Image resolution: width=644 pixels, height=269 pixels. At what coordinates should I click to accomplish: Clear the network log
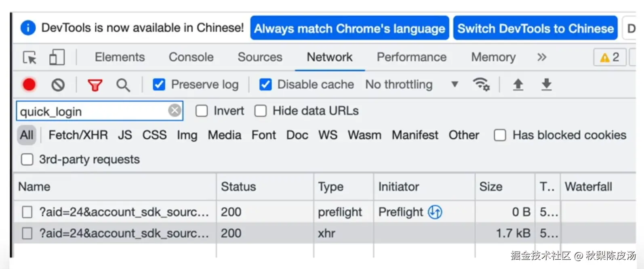point(58,85)
